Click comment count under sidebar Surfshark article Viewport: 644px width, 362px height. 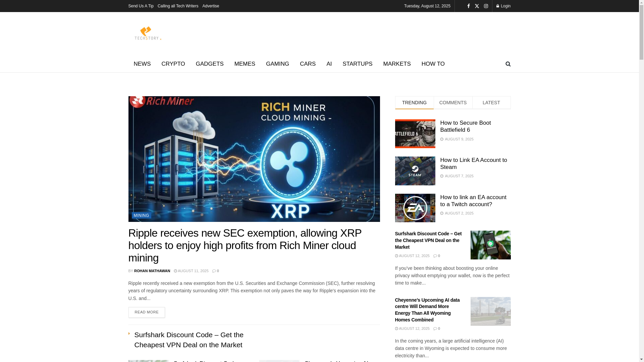pyautogui.click(x=437, y=256)
